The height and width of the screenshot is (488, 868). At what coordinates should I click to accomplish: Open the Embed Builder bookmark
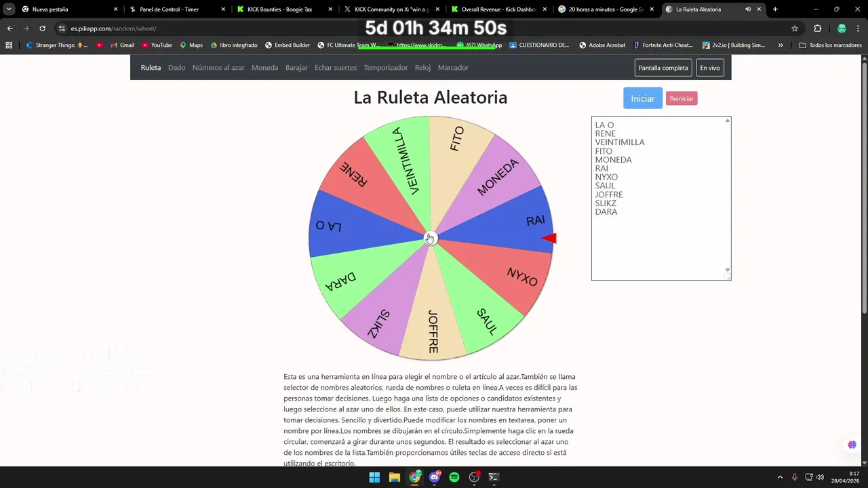(x=287, y=45)
